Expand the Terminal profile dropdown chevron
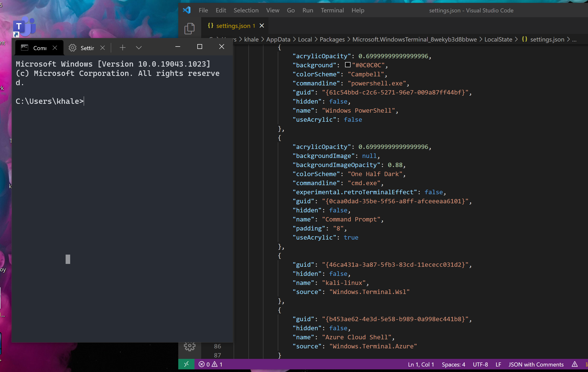 pyautogui.click(x=139, y=47)
